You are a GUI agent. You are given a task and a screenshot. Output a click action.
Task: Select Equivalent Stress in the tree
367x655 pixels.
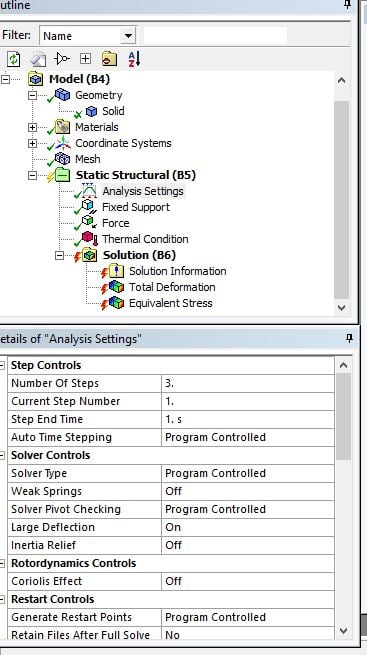(170, 303)
